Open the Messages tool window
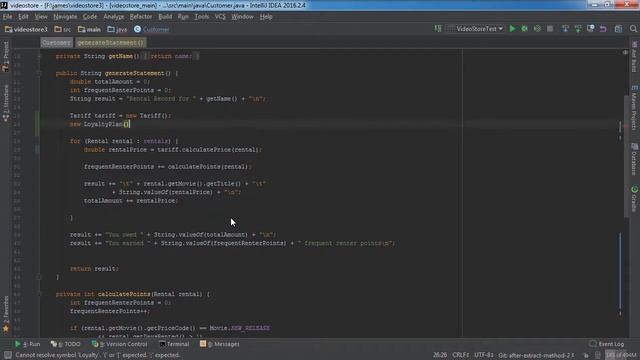This screenshot has height=360, width=640. coord(220,344)
